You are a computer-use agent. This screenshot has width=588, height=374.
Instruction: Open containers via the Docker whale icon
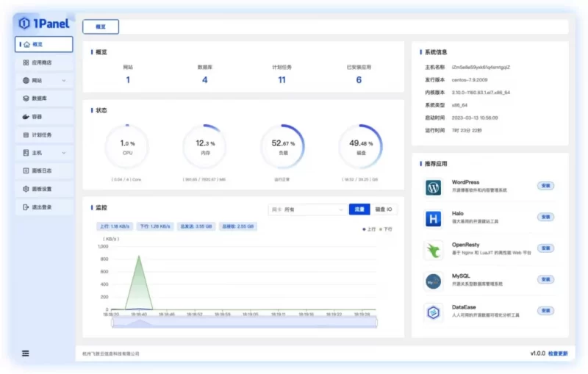[26, 116]
